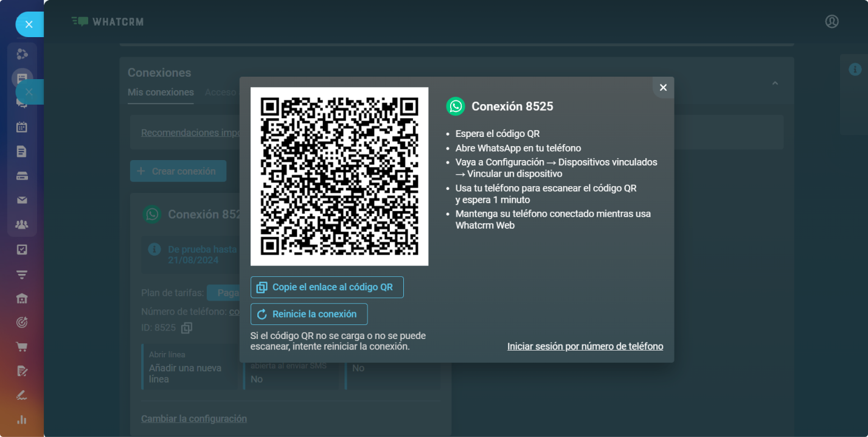Click the text Espera el código QR
The image size is (868, 437).
click(x=497, y=134)
